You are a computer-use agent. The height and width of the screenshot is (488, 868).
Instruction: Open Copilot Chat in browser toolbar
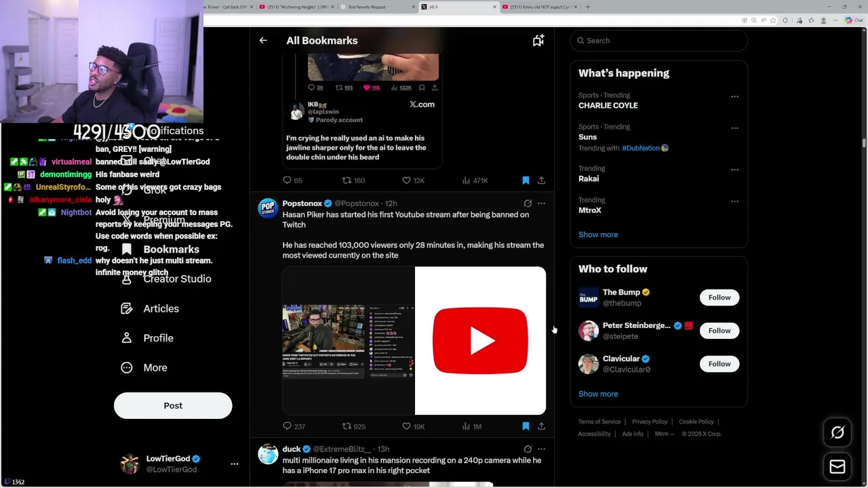pyautogui.click(x=853, y=20)
